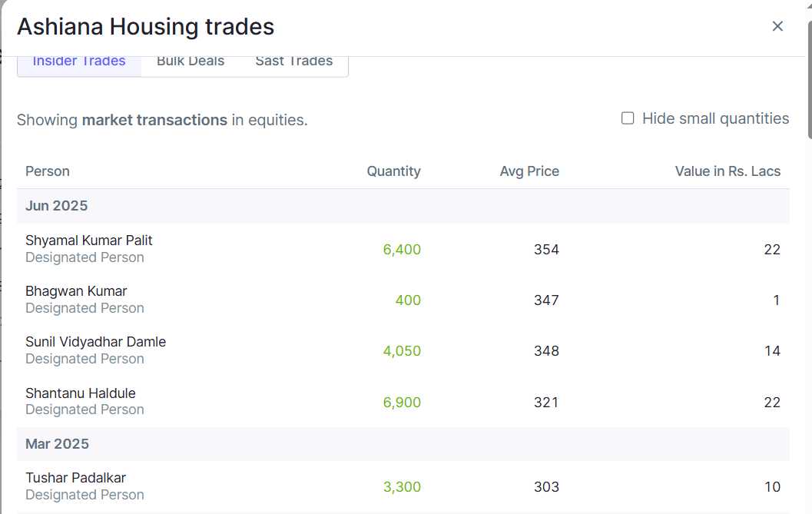This screenshot has width=812, height=514.
Task: Click Bhagwan Kumar's name
Action: point(76,291)
